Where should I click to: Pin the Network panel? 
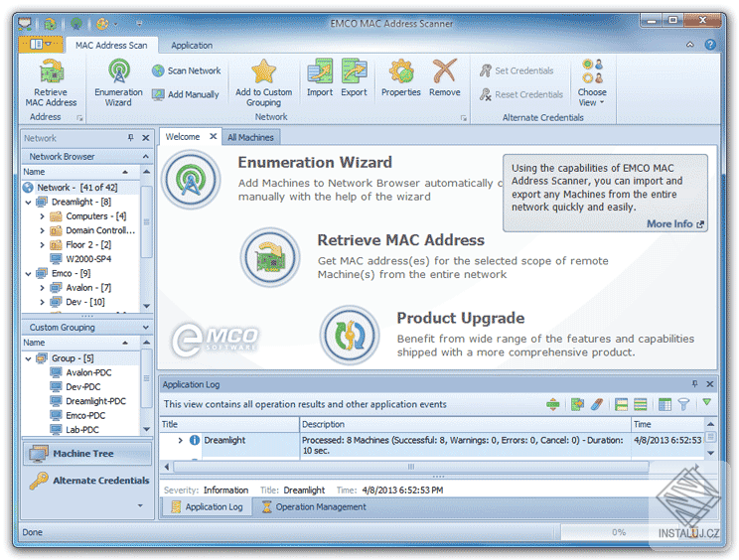(130, 138)
